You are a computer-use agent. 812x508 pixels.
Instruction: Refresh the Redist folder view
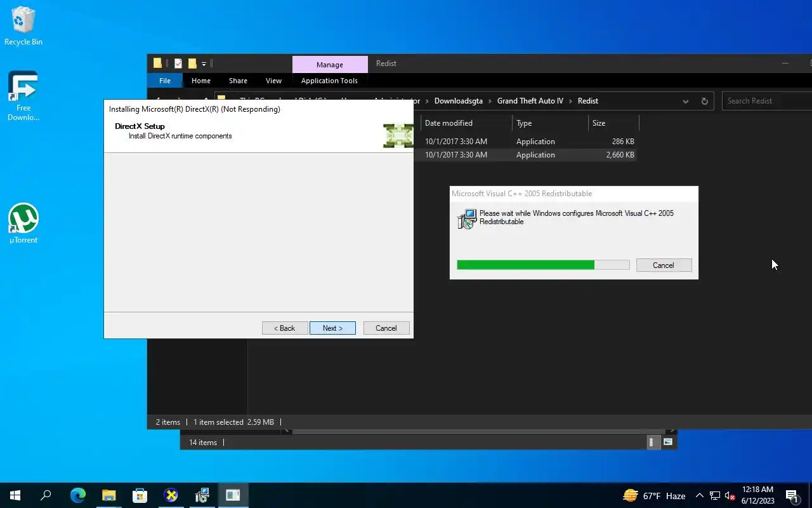[x=704, y=101]
